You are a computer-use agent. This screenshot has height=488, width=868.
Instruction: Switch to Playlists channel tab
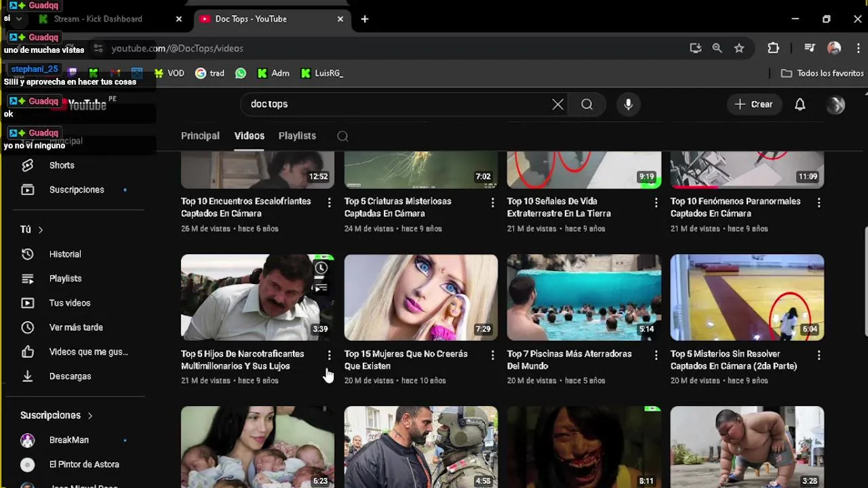297,136
